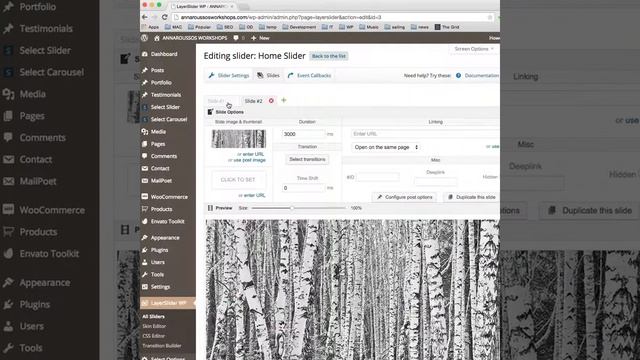The height and width of the screenshot is (360, 640).
Task: Click the 'use post image' link
Action: coord(249,160)
